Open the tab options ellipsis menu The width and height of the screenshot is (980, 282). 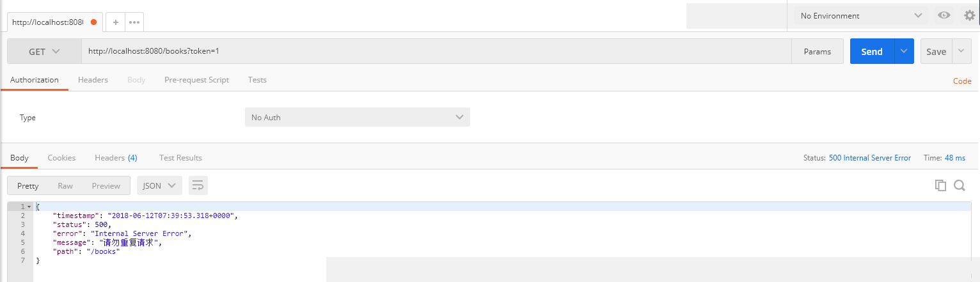[134, 22]
